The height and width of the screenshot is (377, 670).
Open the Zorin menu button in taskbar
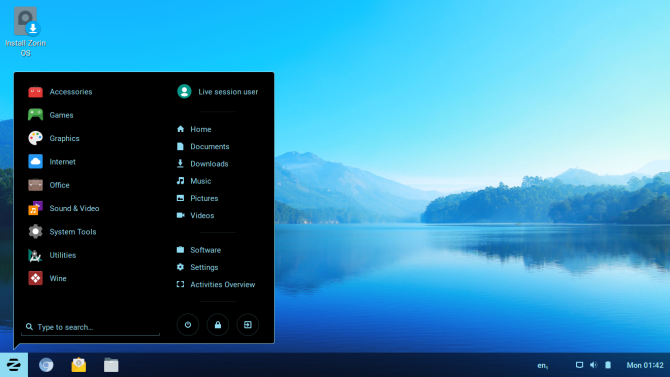pyautogui.click(x=14, y=365)
